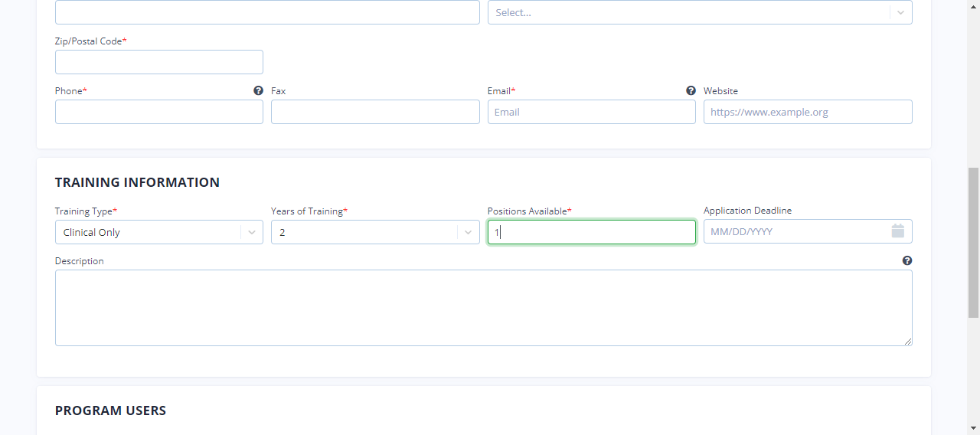Screen dimensions: 980x435
Task: Focus the unlabeled text field at top left
Action: pyautogui.click(x=267, y=12)
